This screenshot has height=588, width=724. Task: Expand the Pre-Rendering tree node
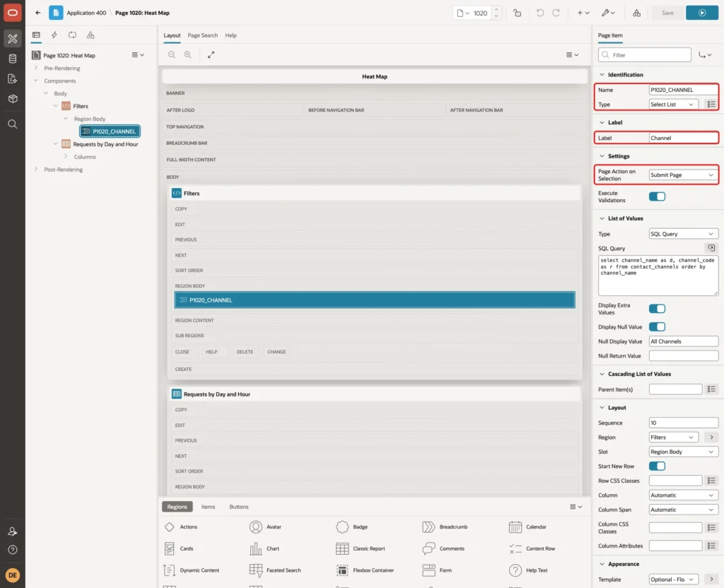pyautogui.click(x=36, y=68)
